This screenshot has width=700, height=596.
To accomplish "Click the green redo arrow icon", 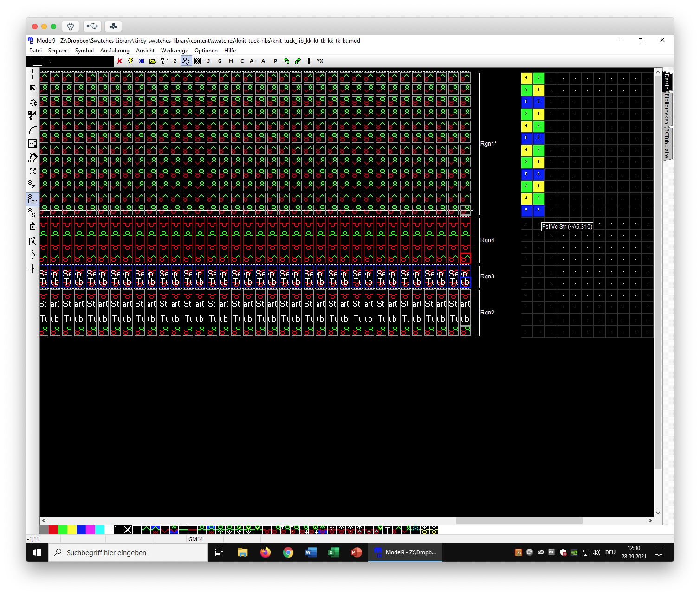I will [298, 61].
